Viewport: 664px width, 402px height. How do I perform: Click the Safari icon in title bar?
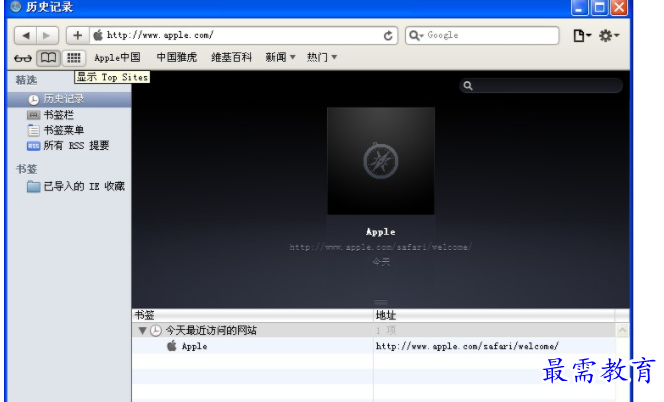coord(16,7)
